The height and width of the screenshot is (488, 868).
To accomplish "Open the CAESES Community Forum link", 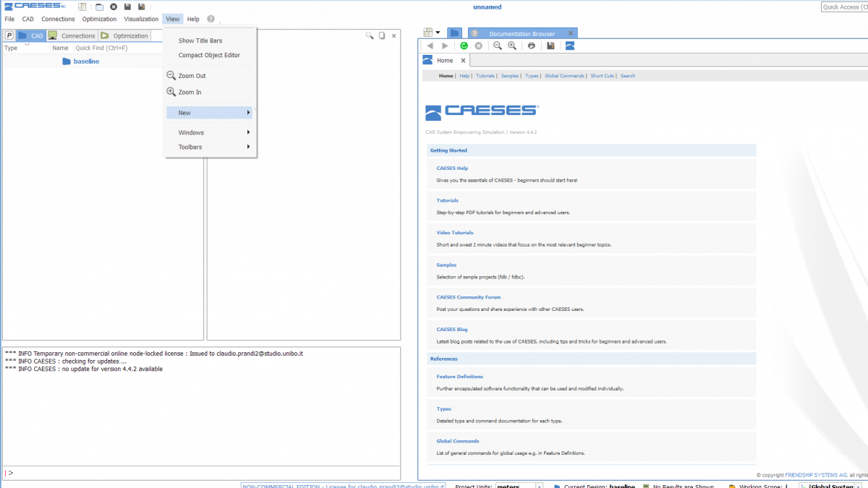I will 468,297.
